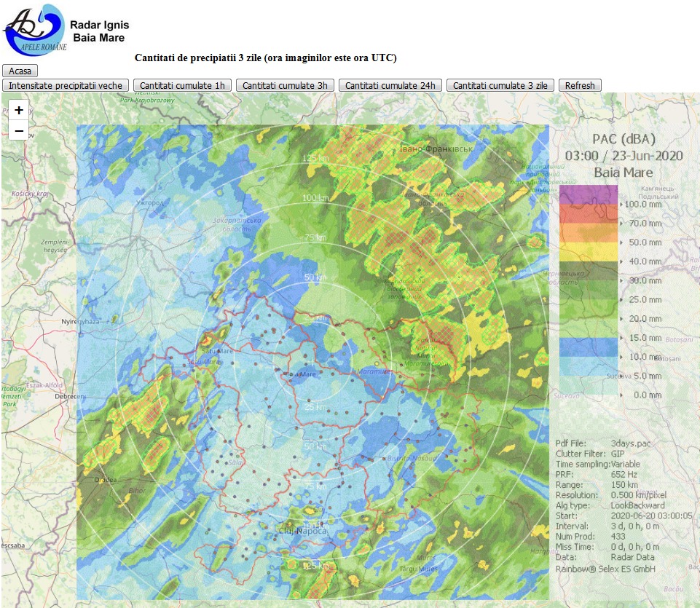This screenshot has height=608, width=700.
Task: Pick the red legend color swatch
Action: pos(588,214)
